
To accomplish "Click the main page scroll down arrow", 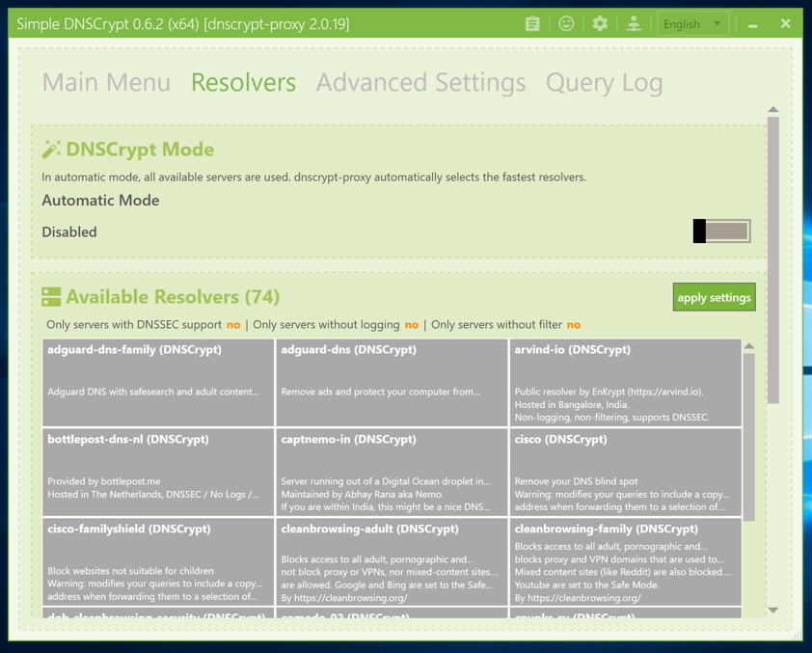I will click(x=773, y=610).
